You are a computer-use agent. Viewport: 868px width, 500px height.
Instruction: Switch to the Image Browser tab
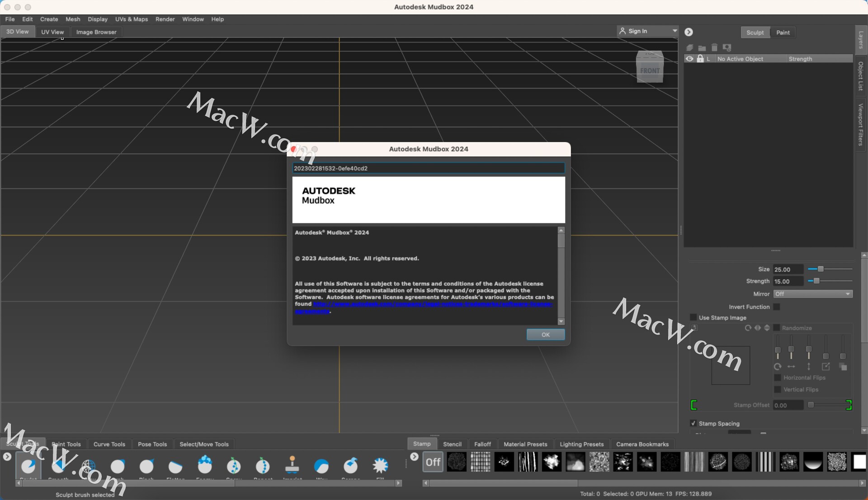96,32
